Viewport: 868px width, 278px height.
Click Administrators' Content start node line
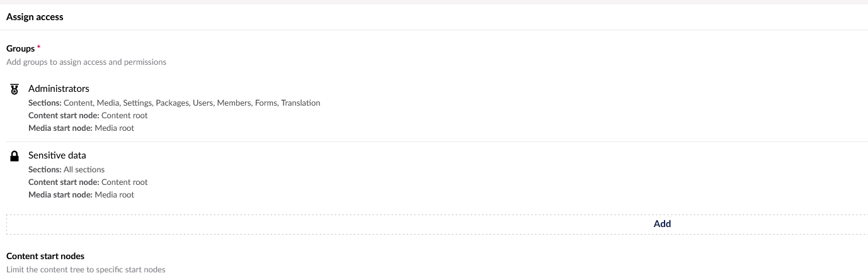click(x=88, y=115)
